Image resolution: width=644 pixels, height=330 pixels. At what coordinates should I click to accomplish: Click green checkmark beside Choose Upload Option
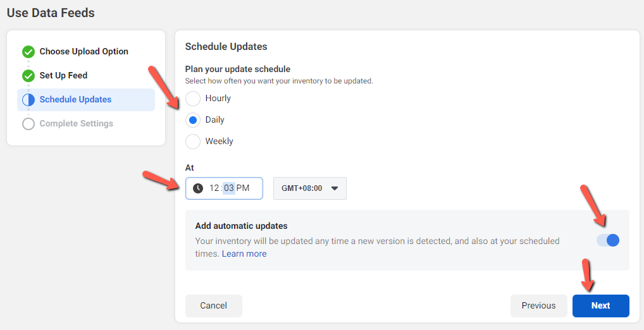point(28,52)
